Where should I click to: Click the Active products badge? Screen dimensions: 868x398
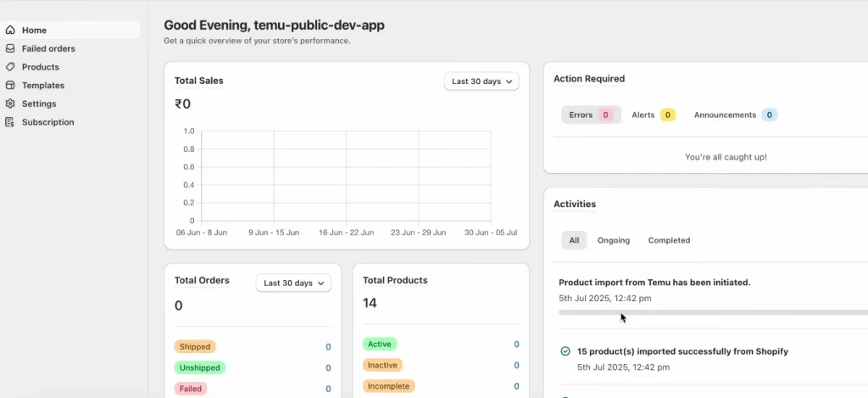pyautogui.click(x=379, y=345)
